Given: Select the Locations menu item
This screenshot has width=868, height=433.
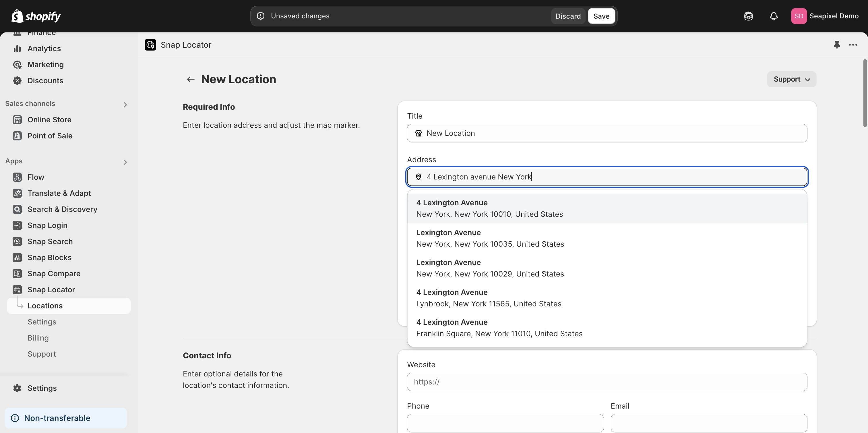Looking at the screenshot, I should tap(45, 306).
